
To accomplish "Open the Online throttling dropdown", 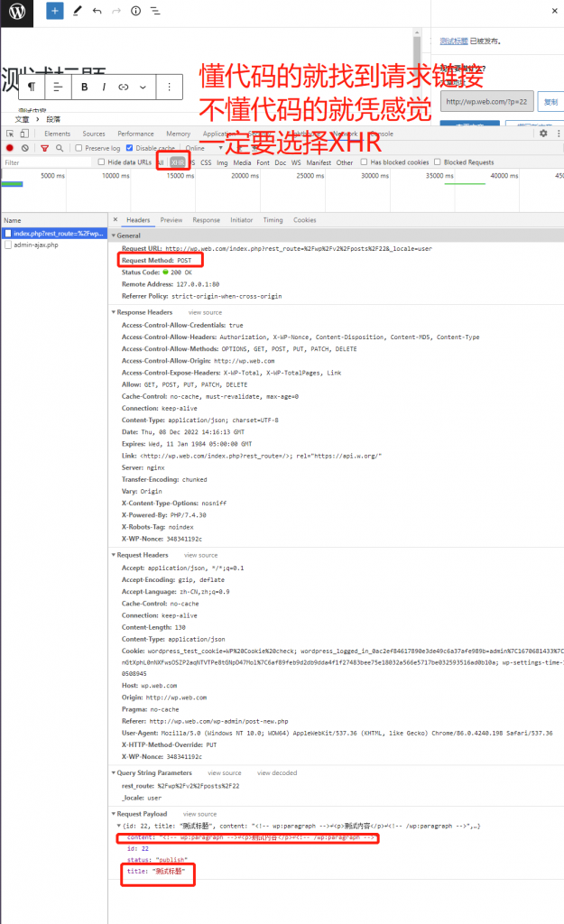I will (x=204, y=148).
